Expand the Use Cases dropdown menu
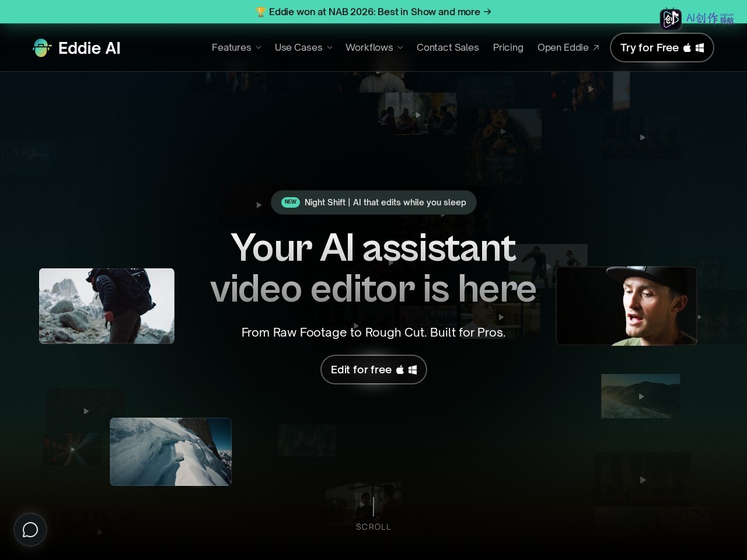 click(x=303, y=48)
